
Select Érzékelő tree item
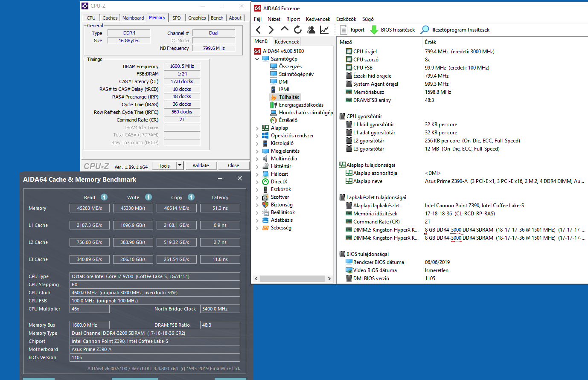(x=288, y=120)
